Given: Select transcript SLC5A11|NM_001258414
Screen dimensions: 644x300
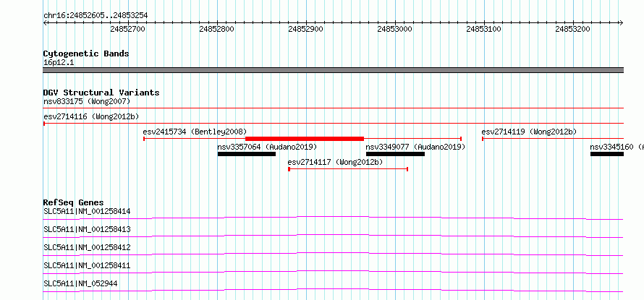Looking at the screenshot, I should [x=87, y=212].
